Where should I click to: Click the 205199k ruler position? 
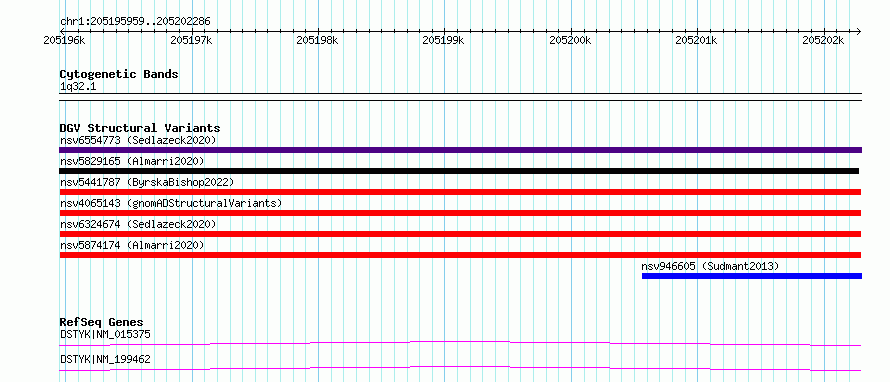(444, 40)
